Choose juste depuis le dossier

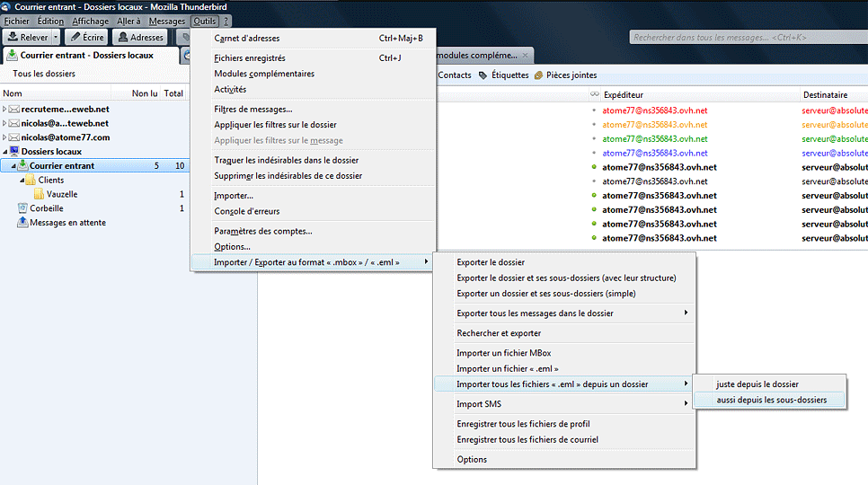click(769, 384)
